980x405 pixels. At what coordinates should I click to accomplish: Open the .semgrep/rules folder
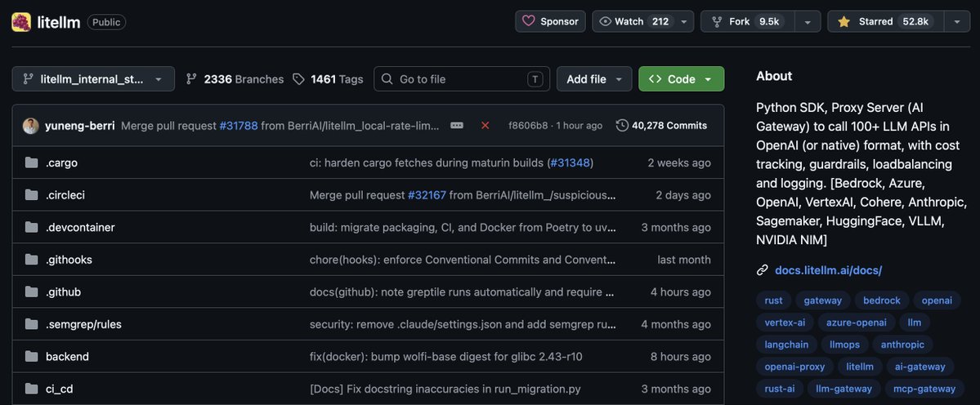coord(83,324)
